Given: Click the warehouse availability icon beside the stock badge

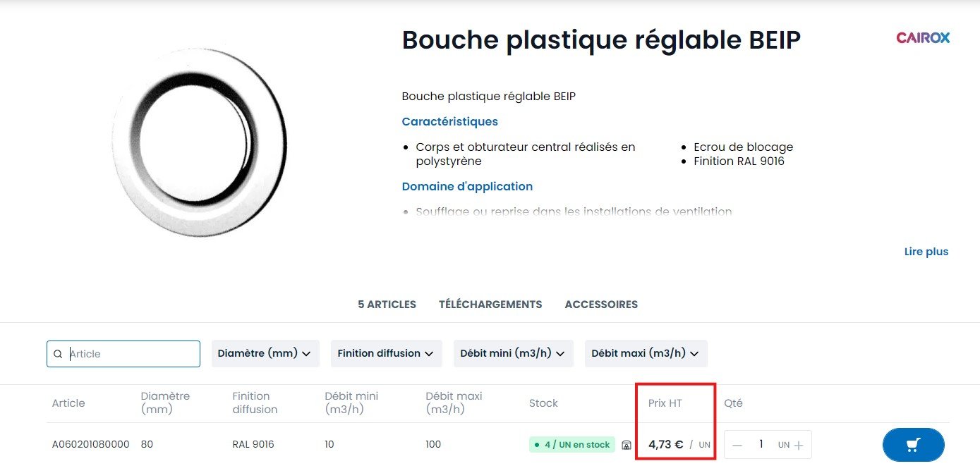Looking at the screenshot, I should point(625,445).
